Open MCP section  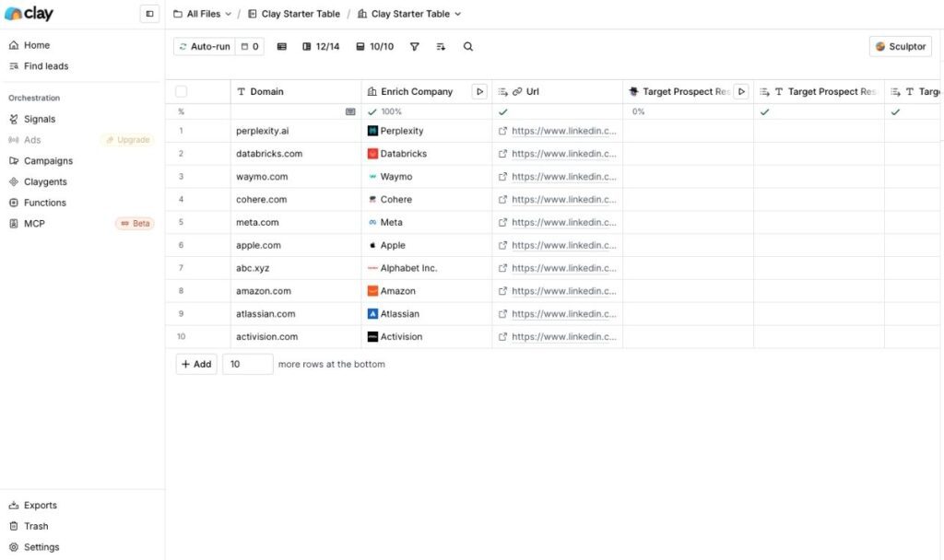[34, 223]
